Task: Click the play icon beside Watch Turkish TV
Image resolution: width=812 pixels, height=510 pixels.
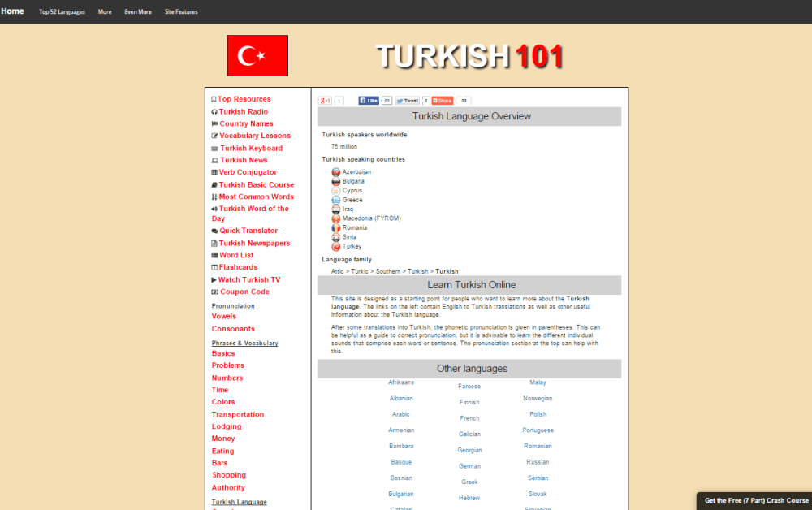Action: click(x=214, y=279)
